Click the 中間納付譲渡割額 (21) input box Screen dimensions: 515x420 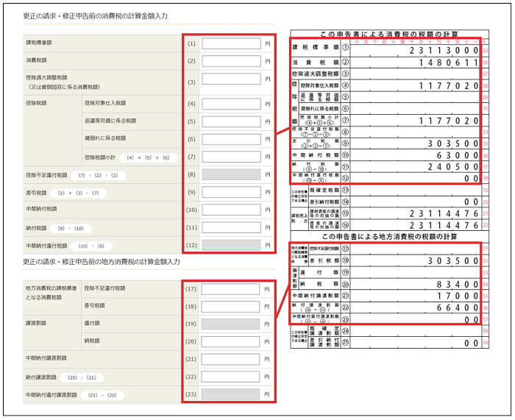tap(231, 359)
